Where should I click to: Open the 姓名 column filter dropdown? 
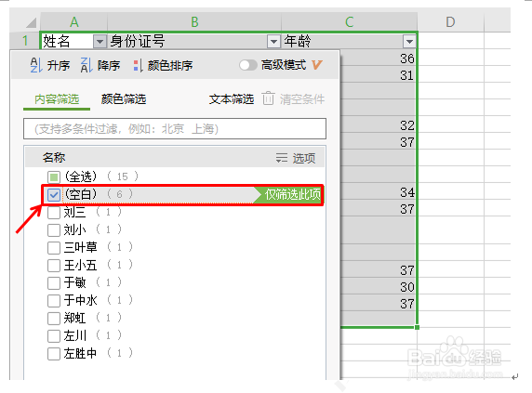[x=100, y=42]
